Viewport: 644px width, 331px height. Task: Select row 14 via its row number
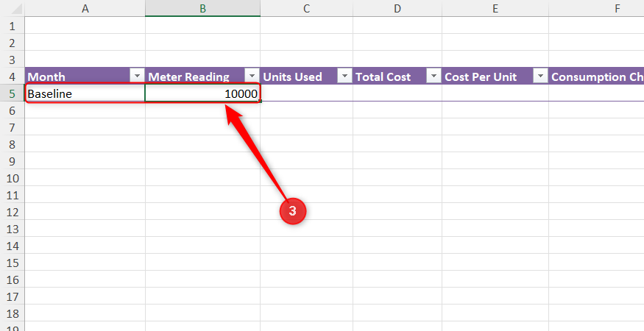pos(13,246)
